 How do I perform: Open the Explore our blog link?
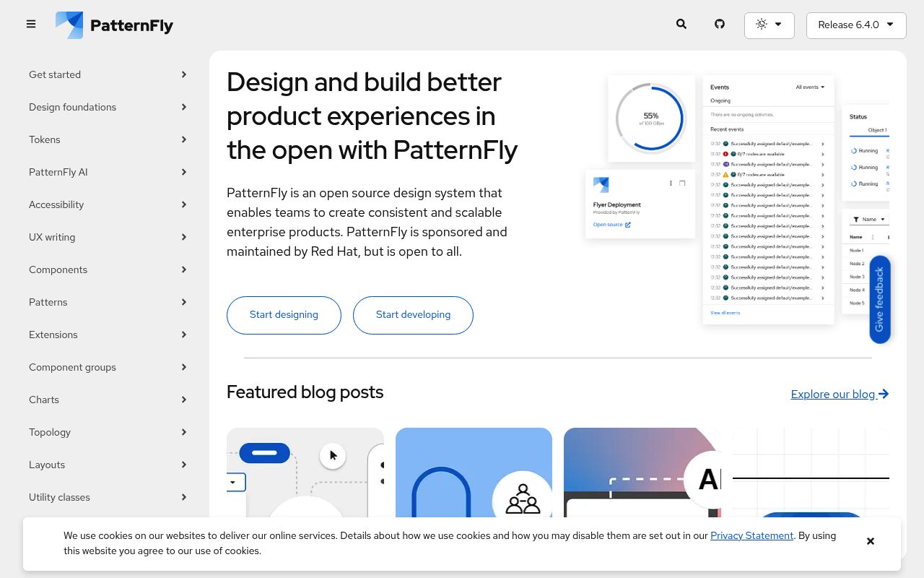pyautogui.click(x=840, y=394)
